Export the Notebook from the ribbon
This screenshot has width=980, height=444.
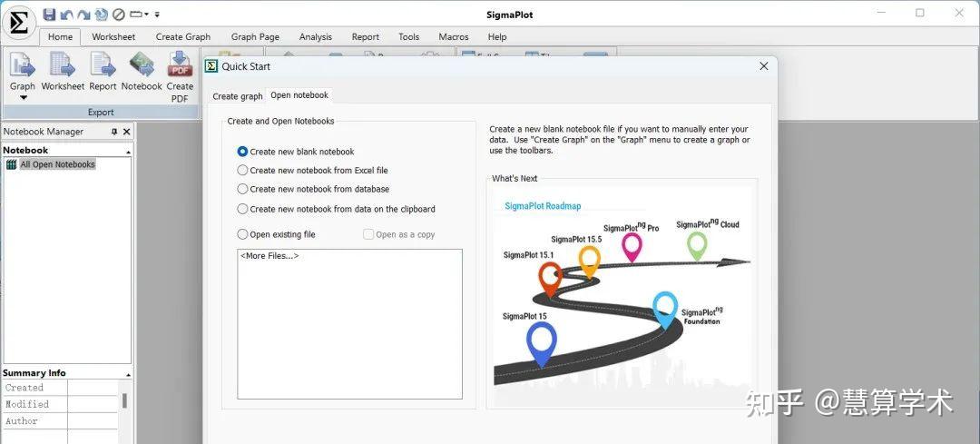142,72
